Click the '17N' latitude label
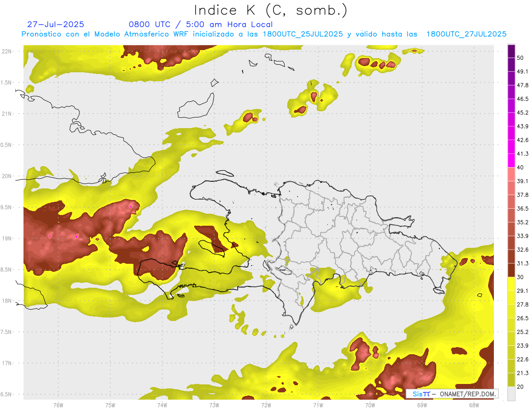Viewport: 532px width, 411px height. (x=7, y=363)
